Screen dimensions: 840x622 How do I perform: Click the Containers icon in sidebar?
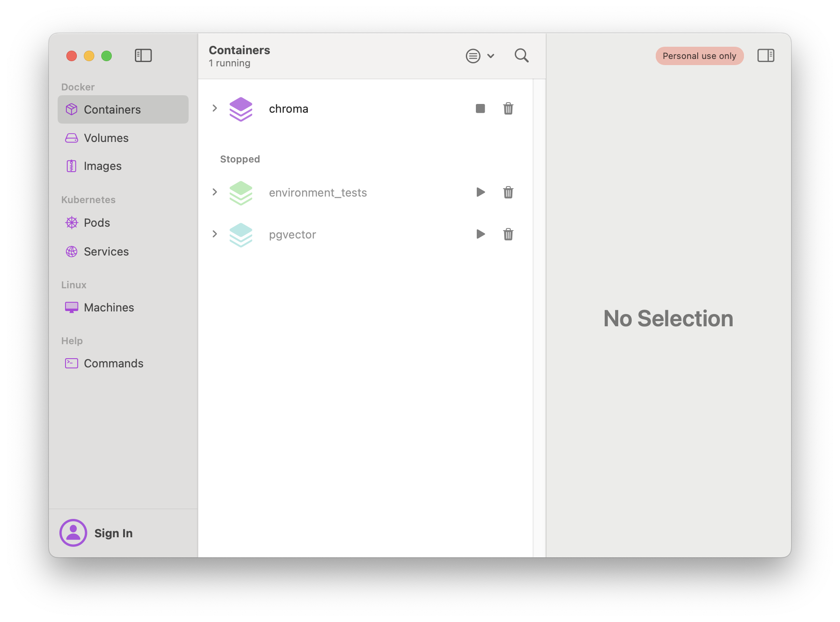[x=72, y=110]
